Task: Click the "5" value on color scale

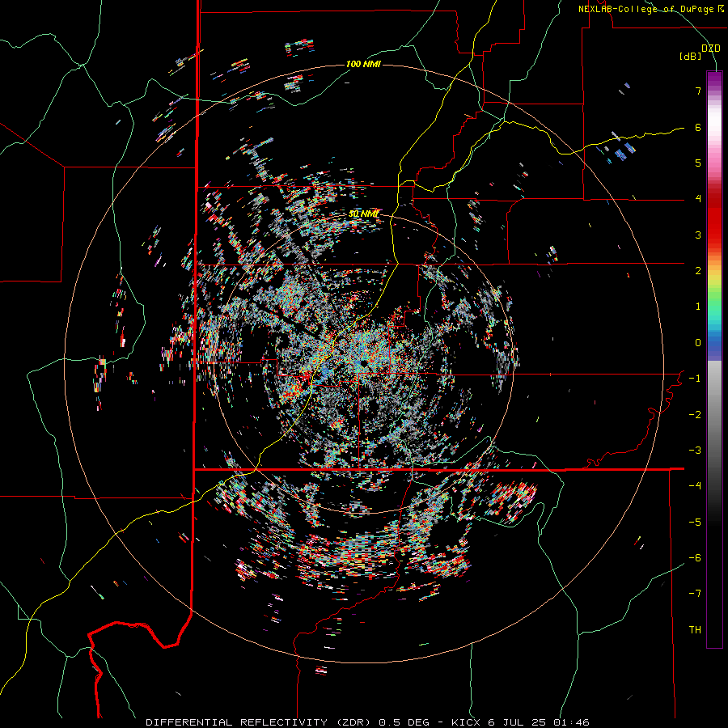Action: 698,163
